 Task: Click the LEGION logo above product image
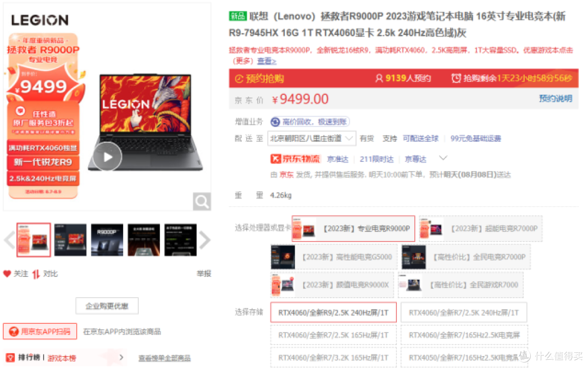40,20
